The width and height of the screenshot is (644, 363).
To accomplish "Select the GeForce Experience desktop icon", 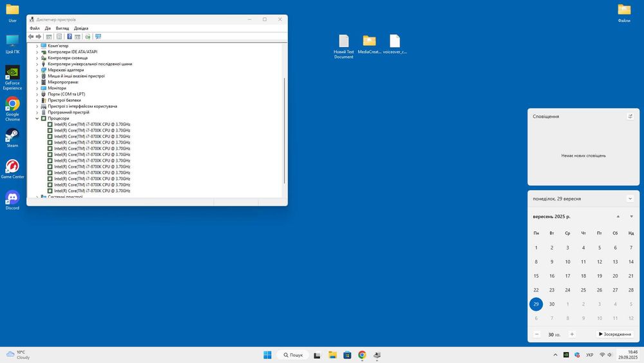I will 12,78.
